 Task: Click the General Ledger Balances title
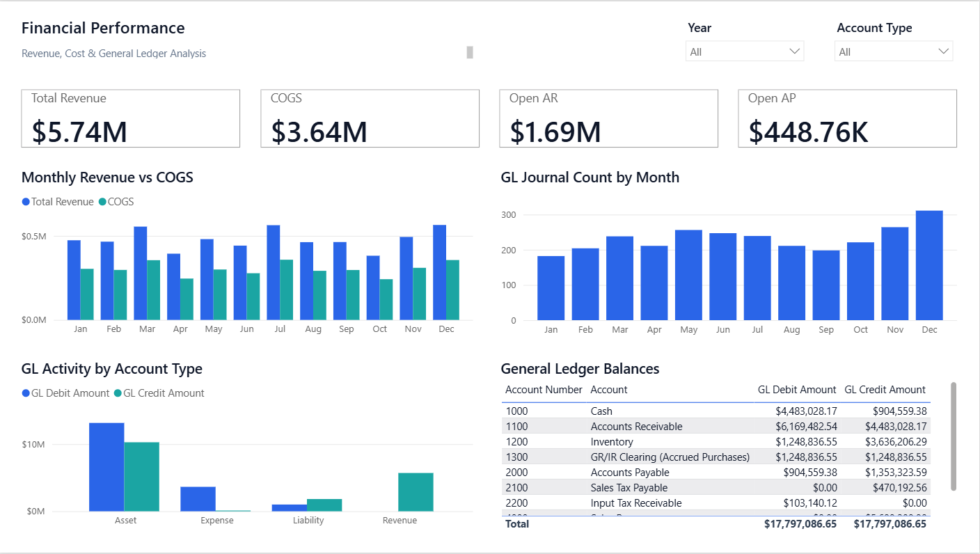580,369
